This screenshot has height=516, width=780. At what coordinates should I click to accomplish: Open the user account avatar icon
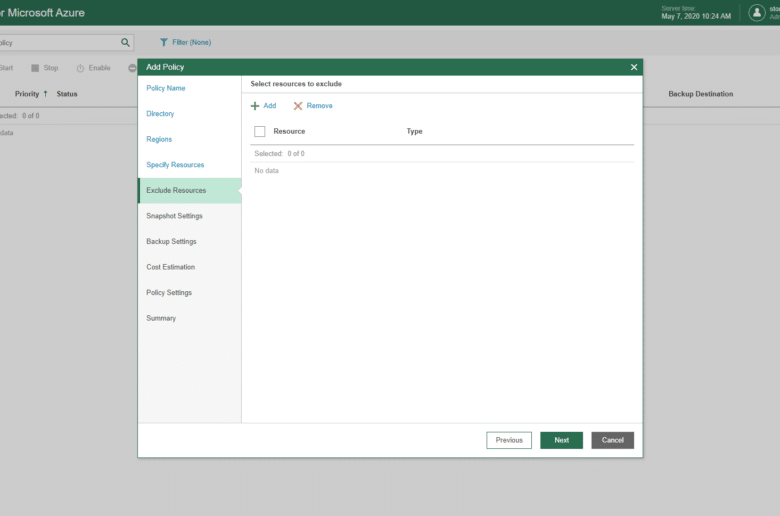757,13
